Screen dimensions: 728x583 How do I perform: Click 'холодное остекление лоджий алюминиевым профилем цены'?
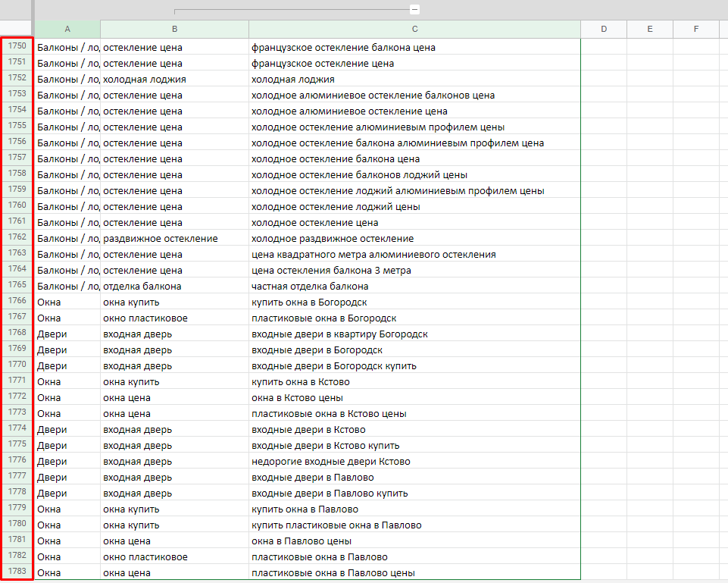click(x=414, y=191)
